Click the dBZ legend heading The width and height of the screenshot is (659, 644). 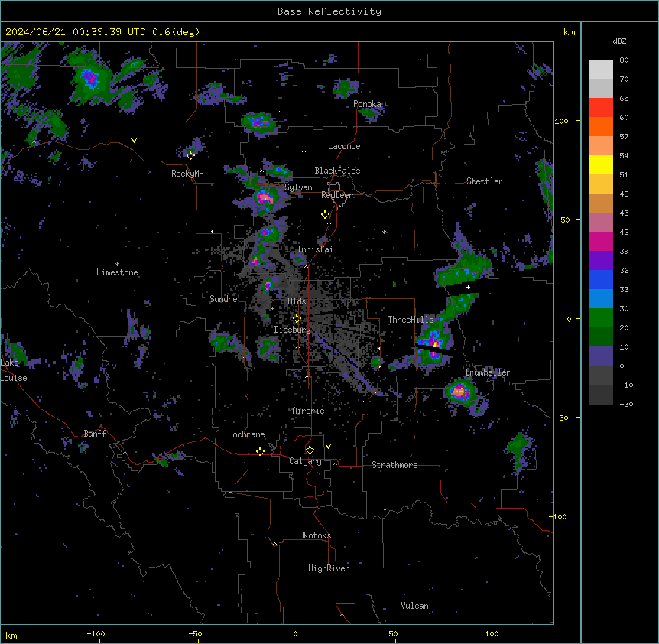click(619, 41)
